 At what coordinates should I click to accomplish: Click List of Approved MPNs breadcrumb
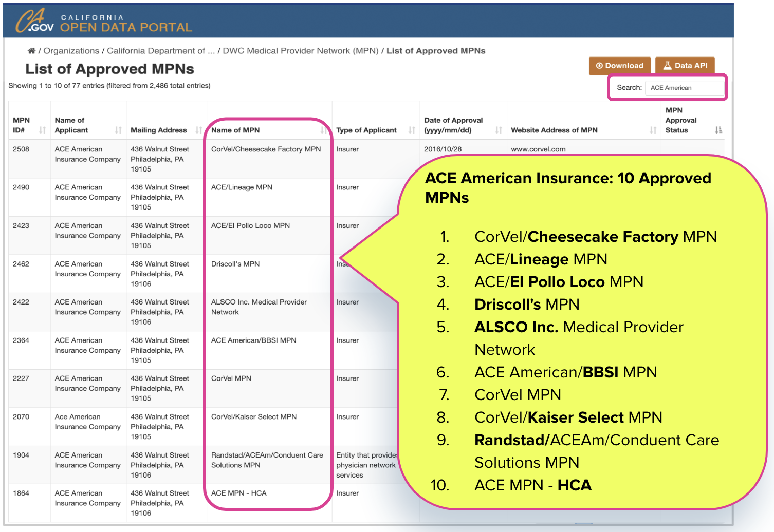click(x=436, y=51)
